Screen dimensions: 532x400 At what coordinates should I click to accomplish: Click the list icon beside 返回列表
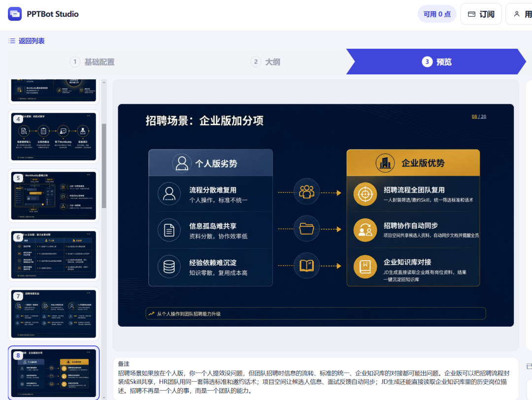pyautogui.click(x=12, y=41)
